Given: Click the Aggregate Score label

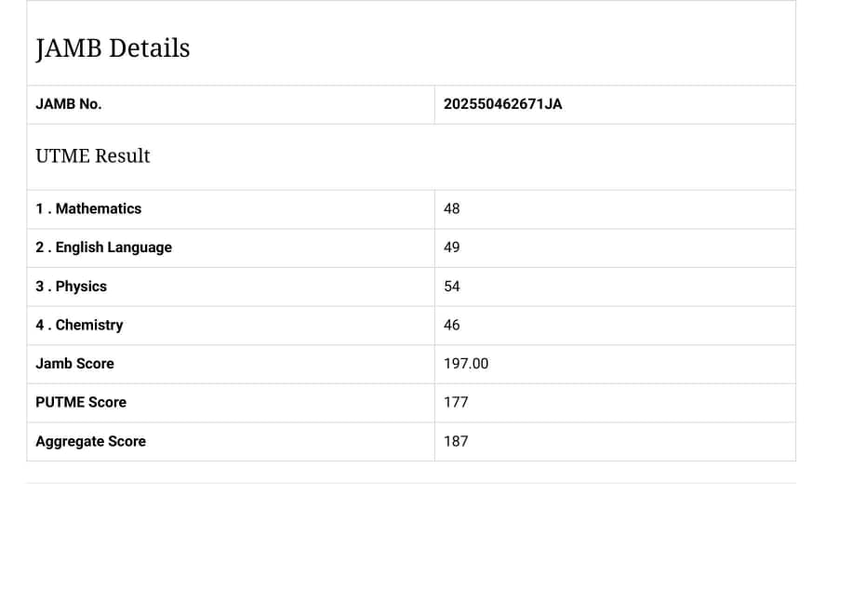Looking at the screenshot, I should [x=90, y=441].
